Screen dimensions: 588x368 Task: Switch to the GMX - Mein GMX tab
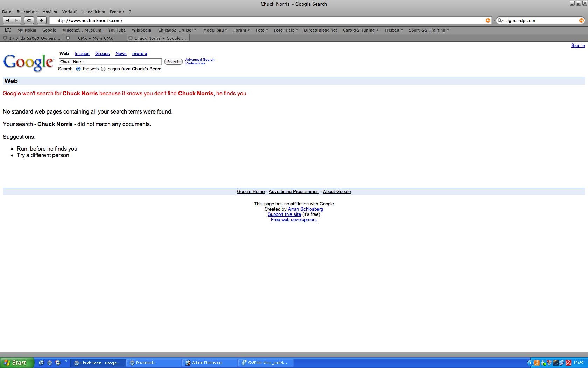95,38
